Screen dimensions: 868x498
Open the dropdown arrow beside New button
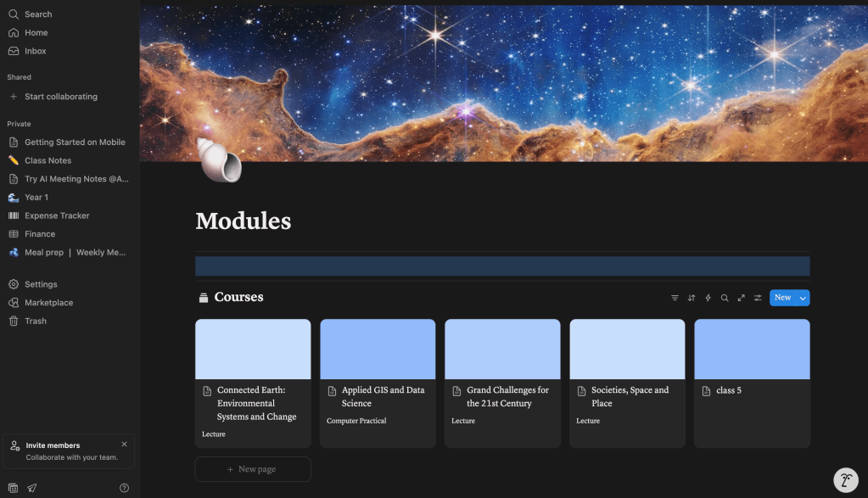point(803,298)
